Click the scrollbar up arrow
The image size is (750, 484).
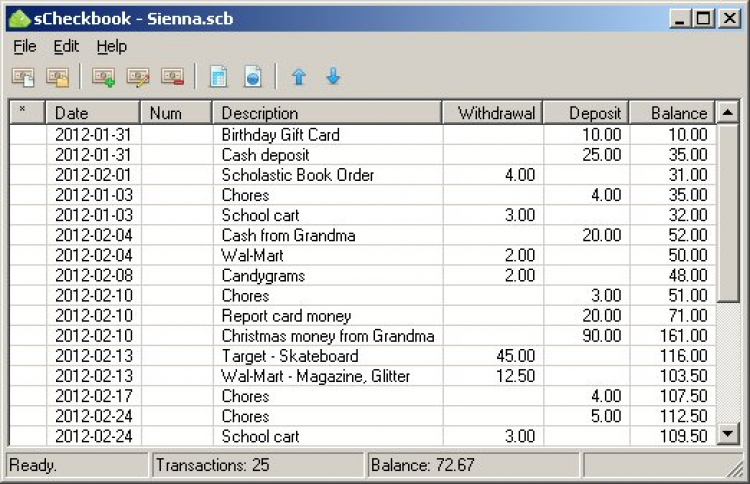(x=728, y=113)
